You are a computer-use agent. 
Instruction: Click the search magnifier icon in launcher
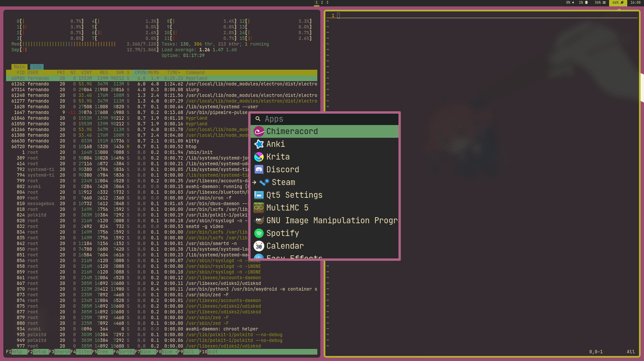point(258,119)
